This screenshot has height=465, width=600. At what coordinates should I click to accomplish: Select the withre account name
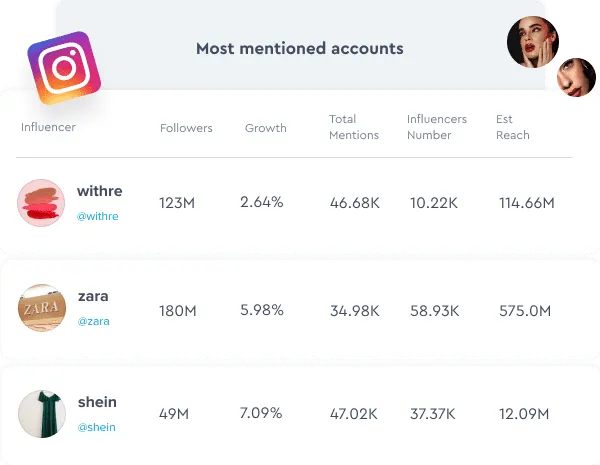(x=99, y=191)
